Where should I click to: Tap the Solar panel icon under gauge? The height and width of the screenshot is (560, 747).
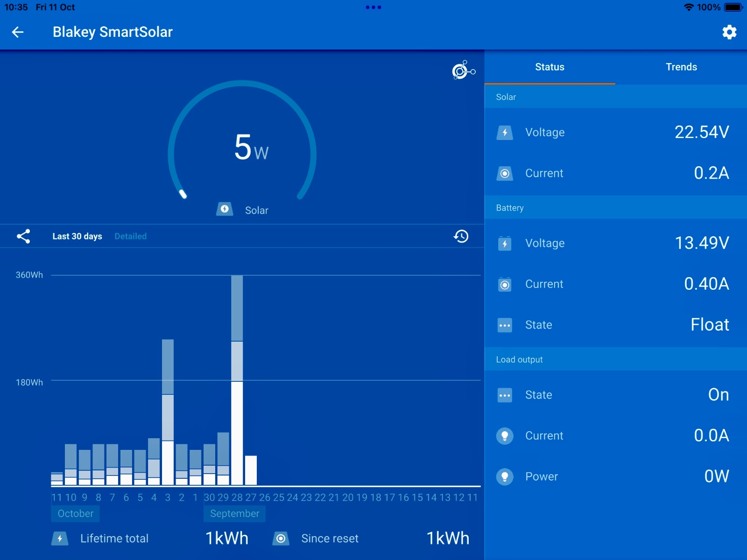point(225,209)
